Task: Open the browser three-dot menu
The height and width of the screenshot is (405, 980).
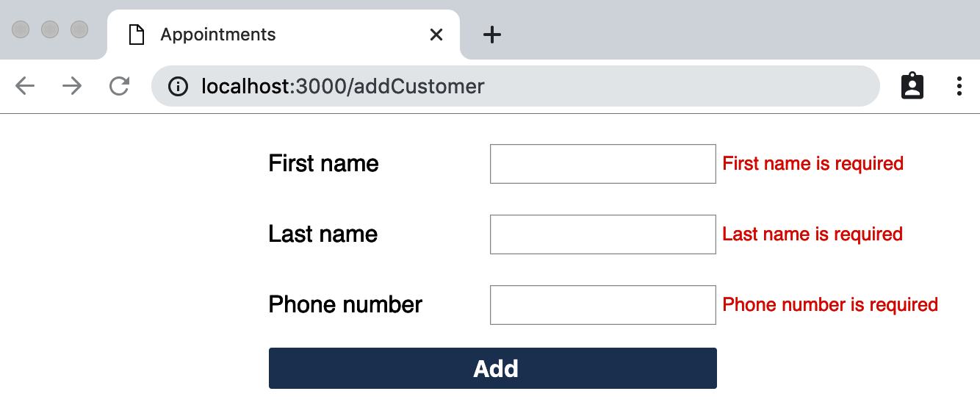Action: (x=959, y=86)
